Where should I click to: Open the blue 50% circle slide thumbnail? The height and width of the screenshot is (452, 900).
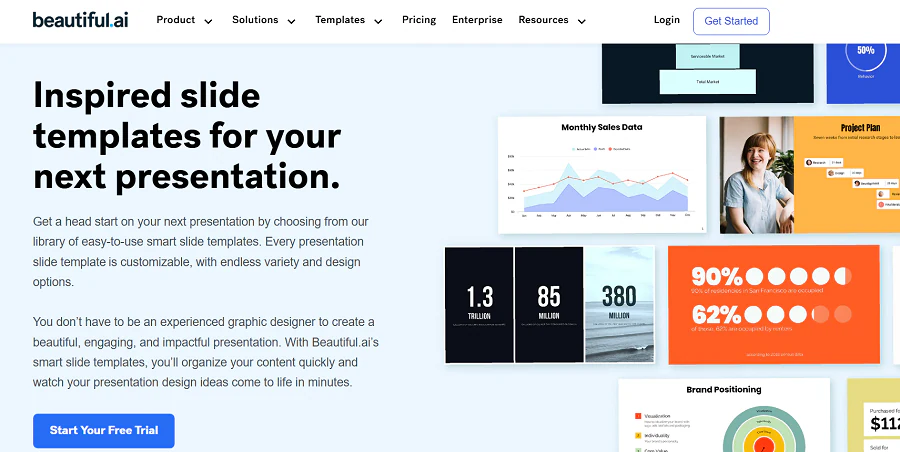(863, 74)
